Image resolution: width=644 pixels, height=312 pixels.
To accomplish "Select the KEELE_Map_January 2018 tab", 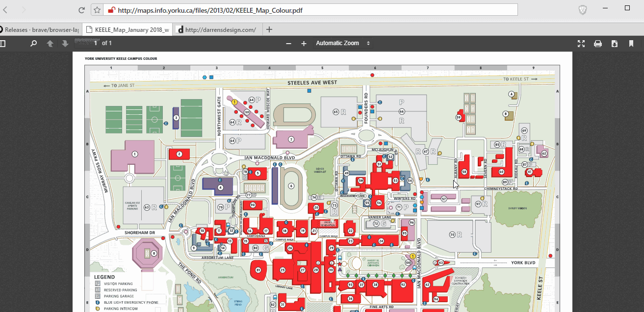I will [127, 29].
